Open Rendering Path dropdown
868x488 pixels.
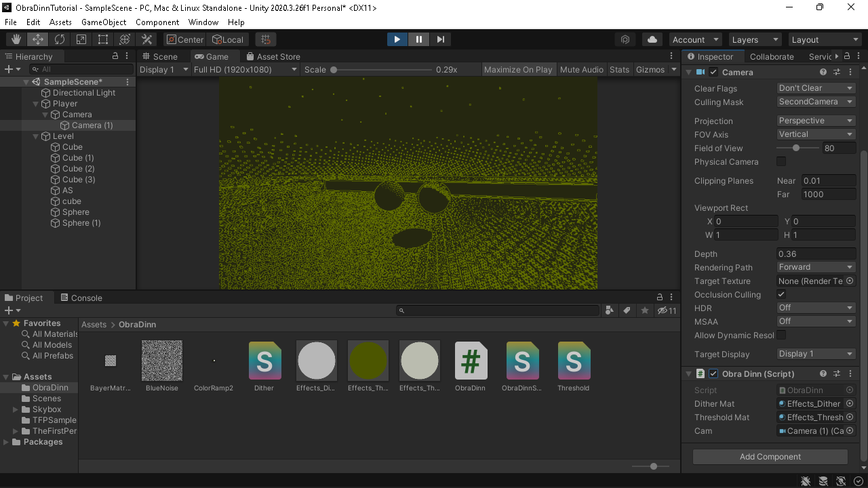pos(816,267)
